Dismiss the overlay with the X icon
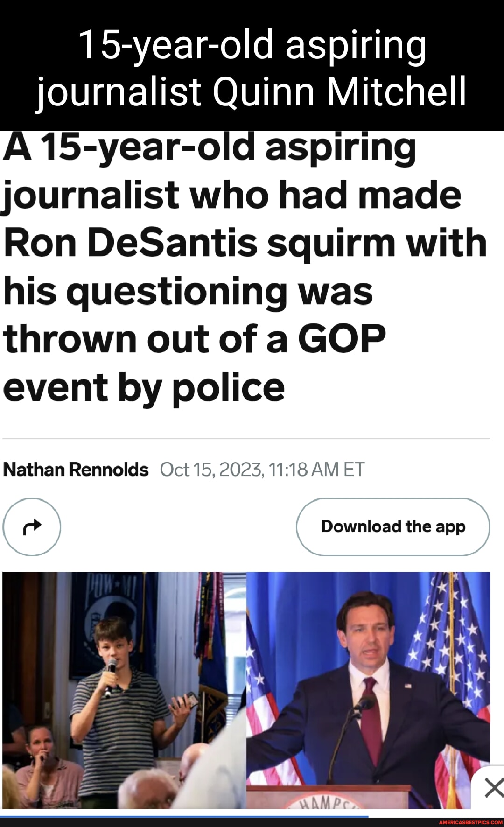The image size is (504, 827). click(493, 788)
